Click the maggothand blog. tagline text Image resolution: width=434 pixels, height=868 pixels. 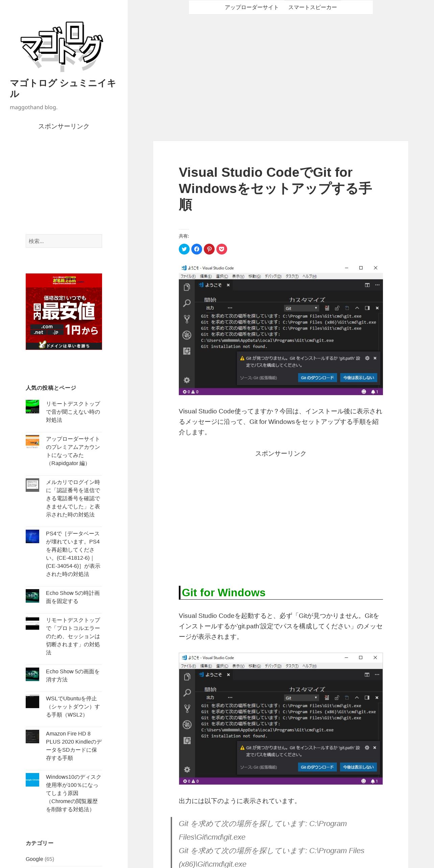pyautogui.click(x=34, y=107)
